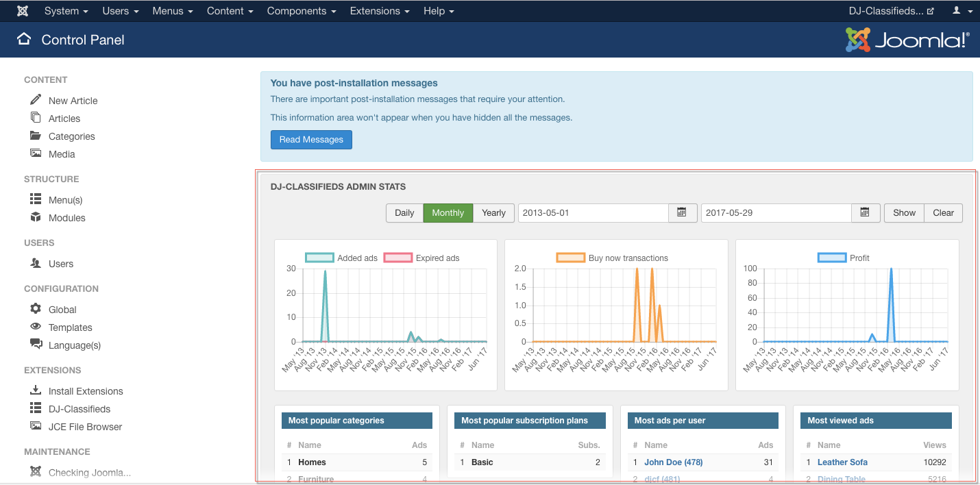Open the user account icon menu
The height and width of the screenshot is (485, 980).
[962, 11]
